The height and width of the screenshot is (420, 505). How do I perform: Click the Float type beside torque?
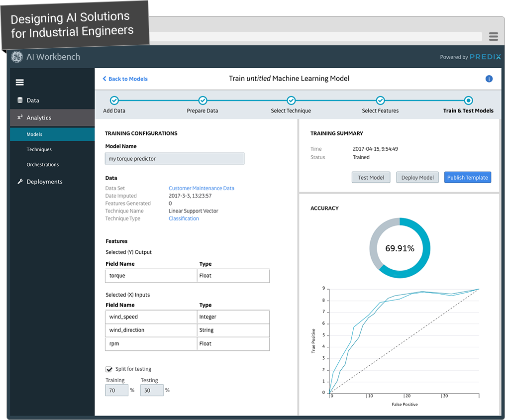pos(233,276)
